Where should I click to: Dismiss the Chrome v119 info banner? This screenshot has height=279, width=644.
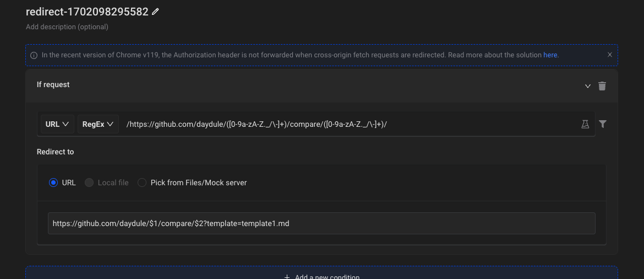point(609,55)
